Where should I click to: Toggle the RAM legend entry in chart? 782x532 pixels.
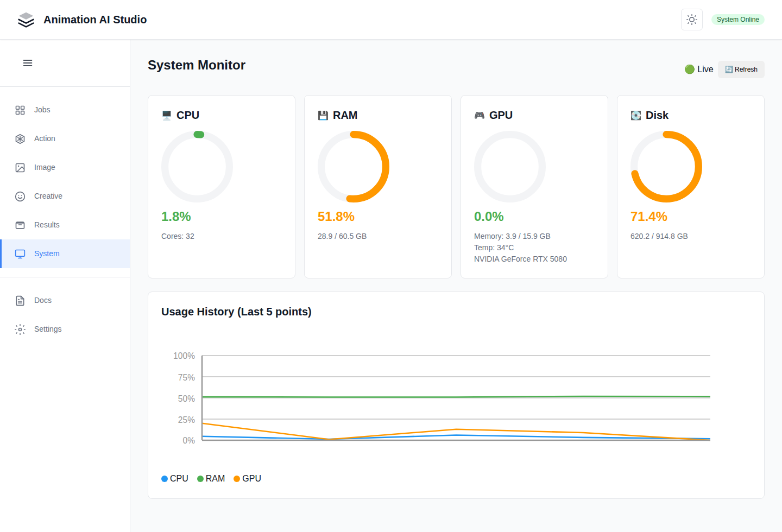pyautogui.click(x=211, y=478)
